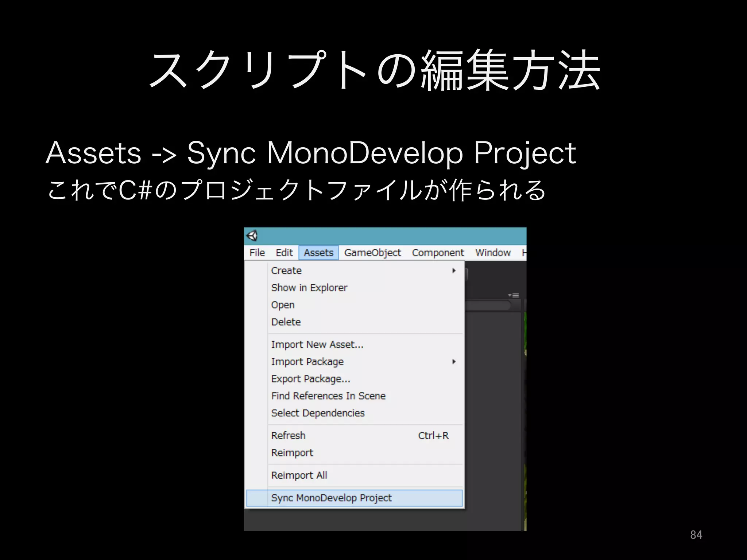Select Import New Asset...
This screenshot has width=747, height=560.
[355, 345]
